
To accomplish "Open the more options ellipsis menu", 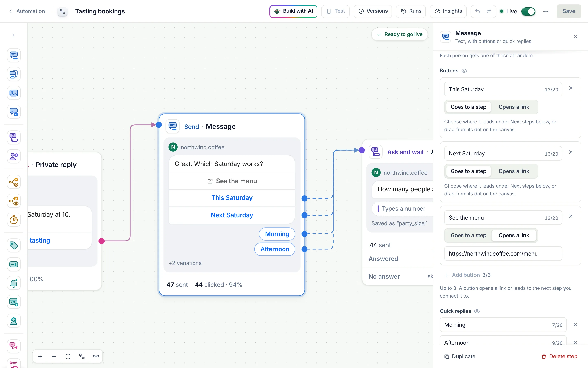I will 546,11.
